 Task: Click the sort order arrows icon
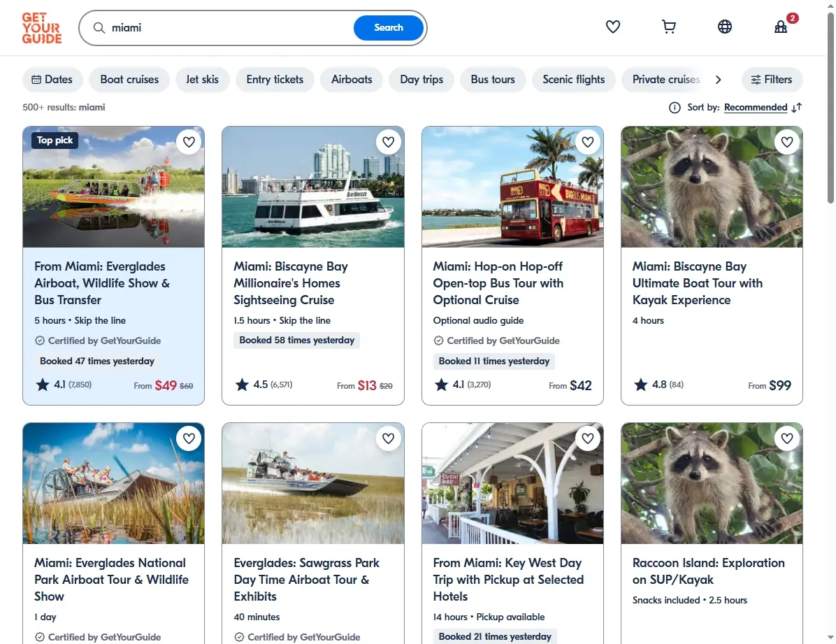797,108
